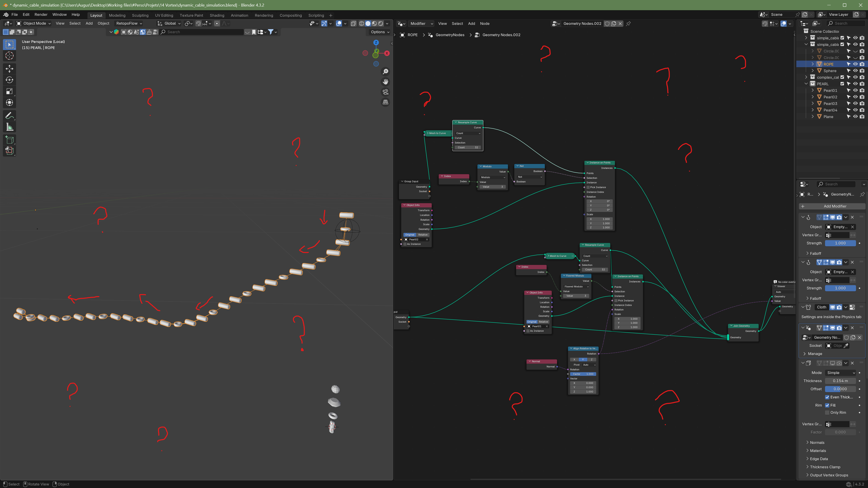The width and height of the screenshot is (868, 488).
Task: Click the Y axis button in Align Rotation node
Action: click(x=583, y=360)
